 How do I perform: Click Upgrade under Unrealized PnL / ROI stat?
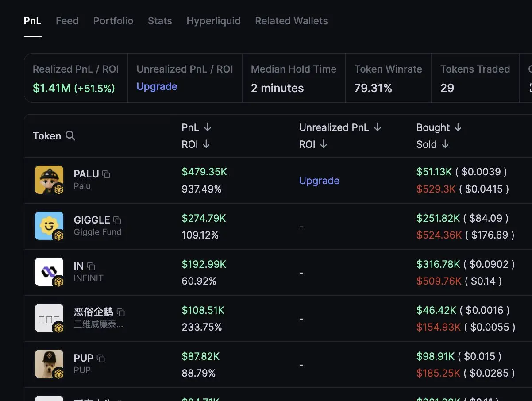point(157,86)
